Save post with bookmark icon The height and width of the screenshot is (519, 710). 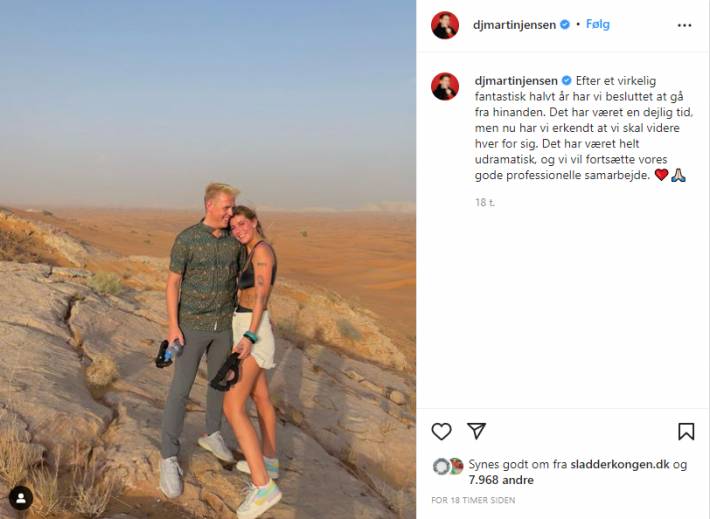click(x=686, y=431)
